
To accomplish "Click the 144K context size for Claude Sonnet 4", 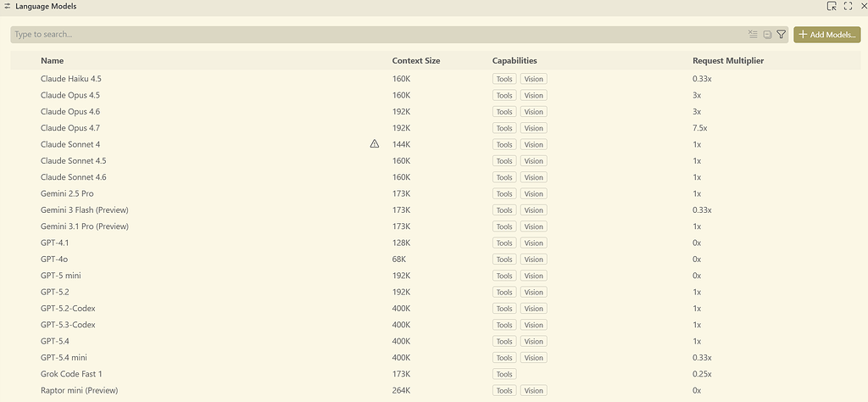I will point(401,144).
